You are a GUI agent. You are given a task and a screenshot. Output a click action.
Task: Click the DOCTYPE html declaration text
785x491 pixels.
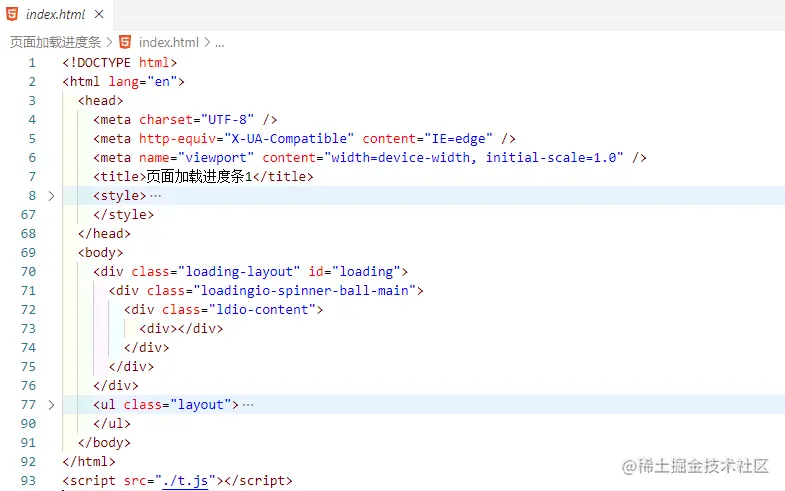[120, 63]
